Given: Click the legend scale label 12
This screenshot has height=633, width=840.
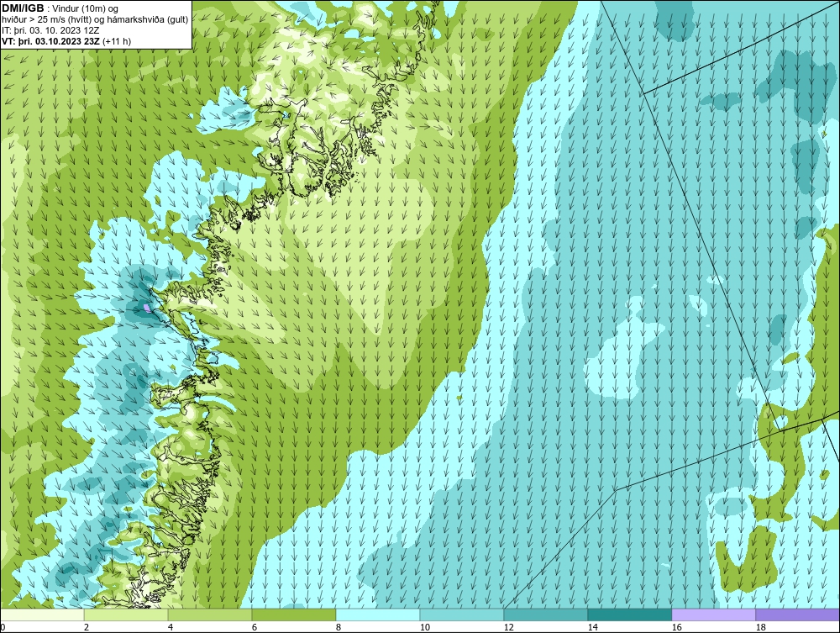Looking at the screenshot, I should [509, 627].
